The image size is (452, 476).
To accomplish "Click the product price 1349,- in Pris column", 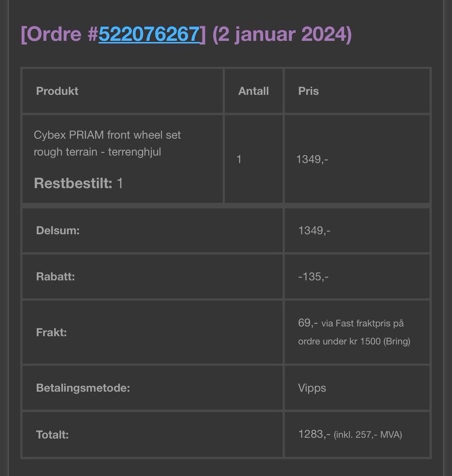I will [x=312, y=159].
